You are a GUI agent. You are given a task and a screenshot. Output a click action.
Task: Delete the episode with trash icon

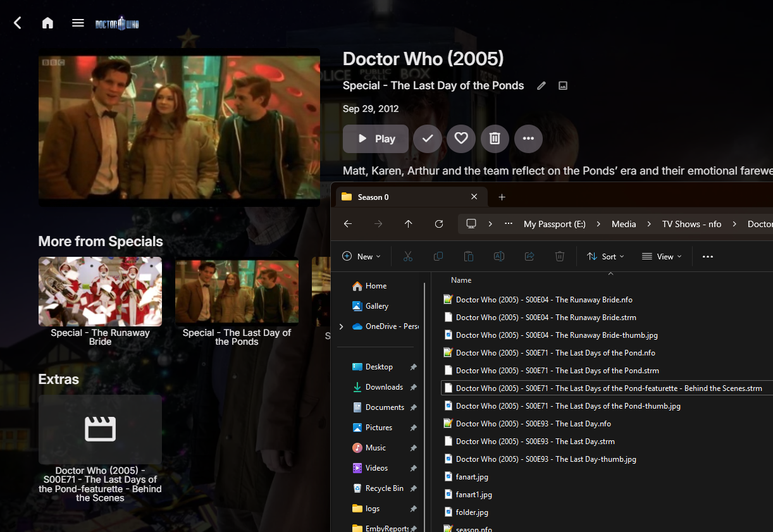tap(495, 139)
